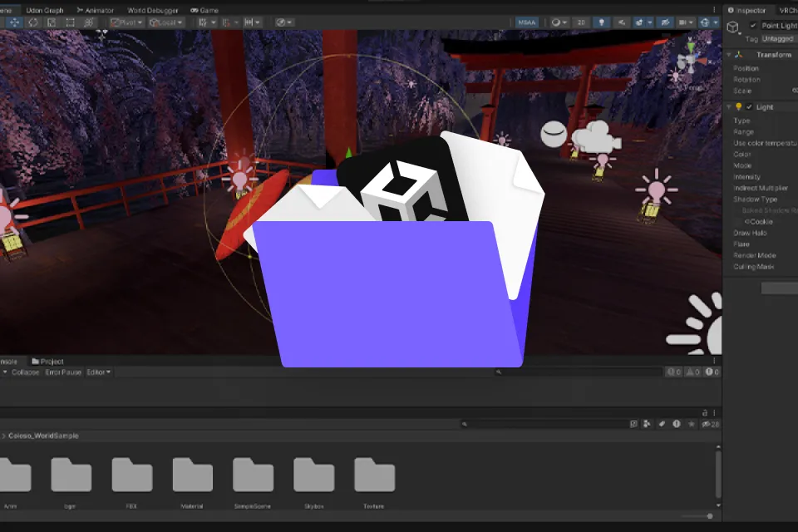798x532 pixels.
Task: Toggle Console info message count
Action: (674, 372)
